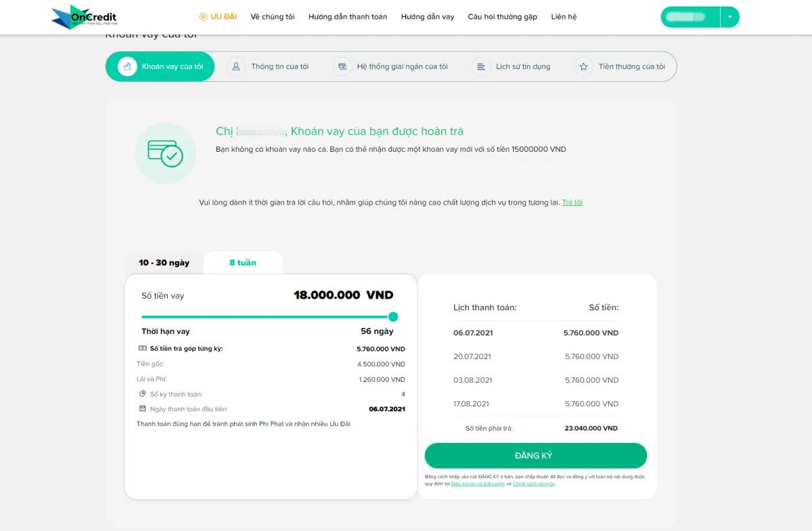
Task: Click the Tiền gốc 4.500.000 VND value
Action: coord(381,364)
